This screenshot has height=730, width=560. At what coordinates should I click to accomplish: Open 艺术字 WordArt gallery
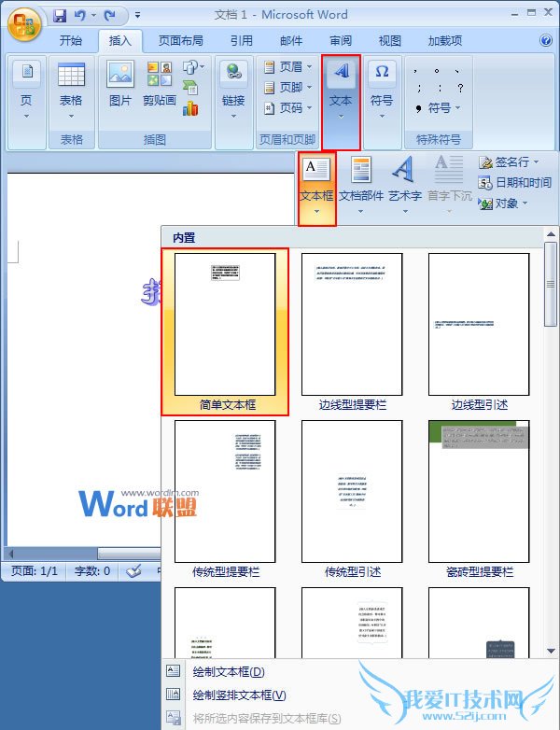tap(405, 186)
